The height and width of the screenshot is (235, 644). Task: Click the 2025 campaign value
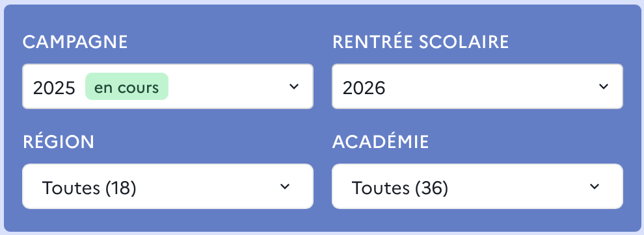tap(54, 88)
